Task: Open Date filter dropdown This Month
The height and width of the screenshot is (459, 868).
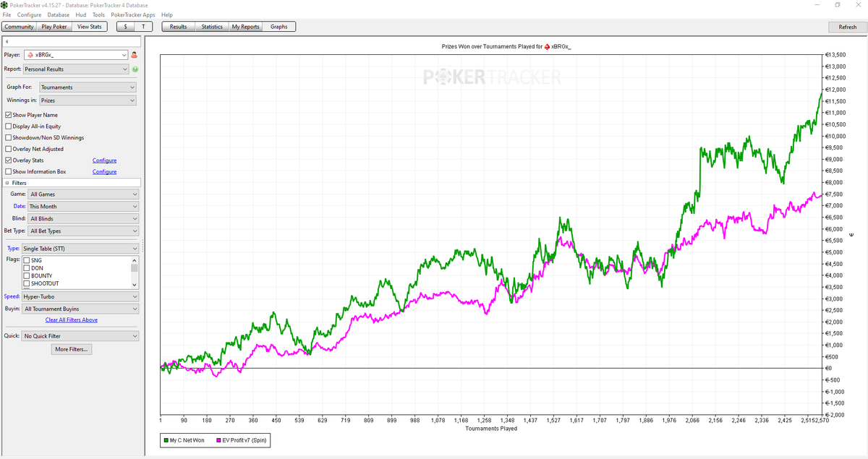Action: pyautogui.click(x=83, y=207)
